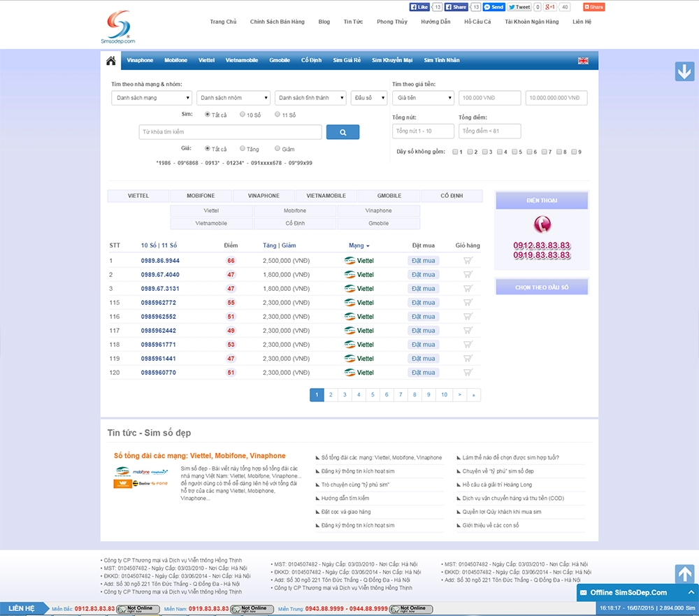Click the Simsodep.com logo

pos(118,27)
